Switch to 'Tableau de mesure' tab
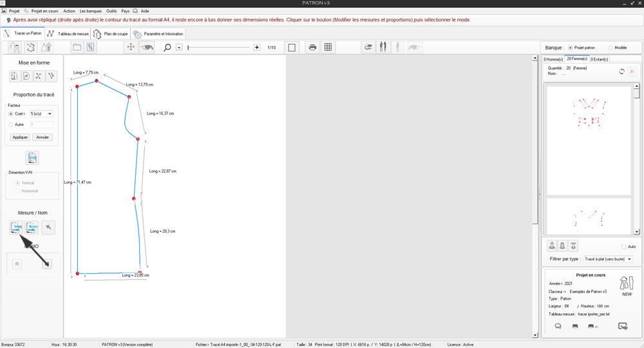 coord(68,34)
